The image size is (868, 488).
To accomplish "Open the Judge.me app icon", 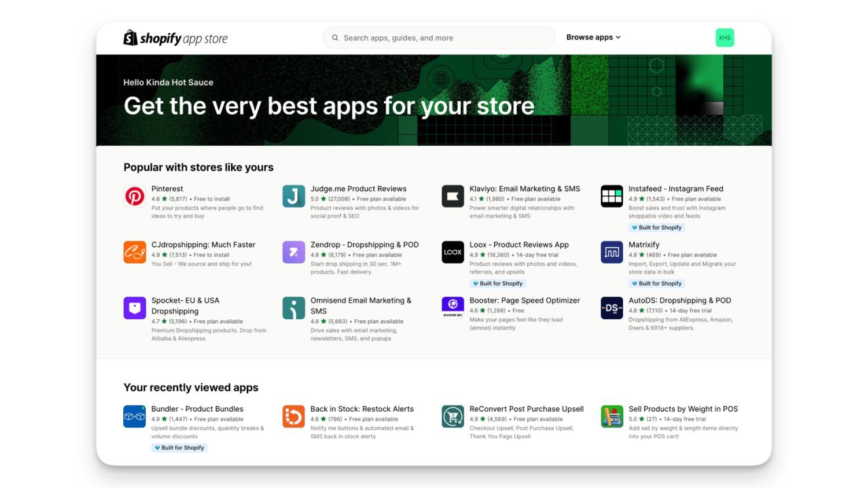I will pos(293,197).
